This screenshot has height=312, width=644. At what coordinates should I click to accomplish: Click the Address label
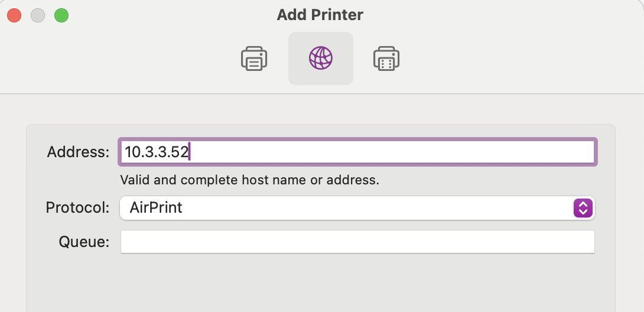(x=78, y=152)
